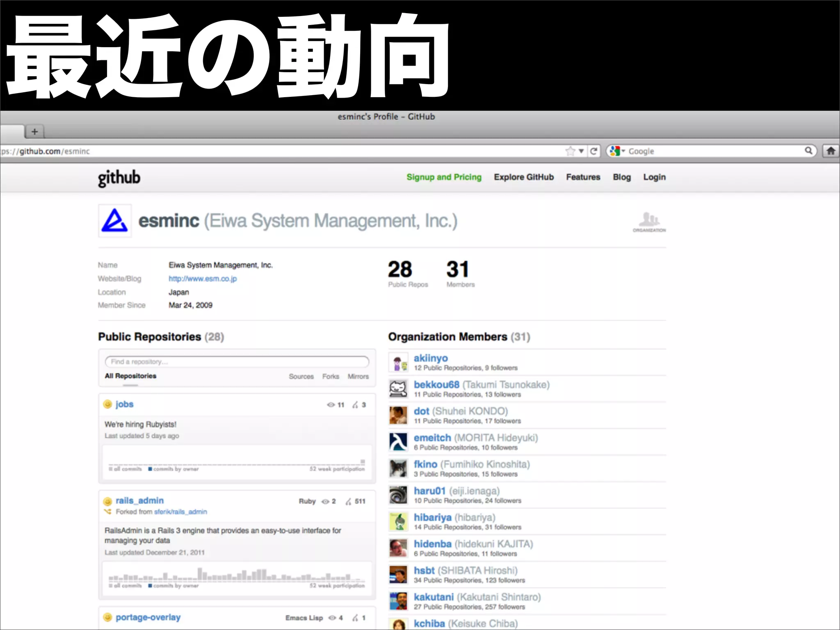The height and width of the screenshot is (630, 840).
Task: Open the bookmark dropdown arrow beside star
Action: 581,151
